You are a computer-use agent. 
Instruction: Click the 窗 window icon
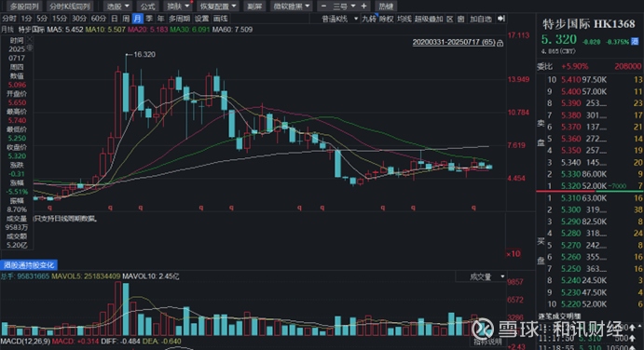point(460,19)
